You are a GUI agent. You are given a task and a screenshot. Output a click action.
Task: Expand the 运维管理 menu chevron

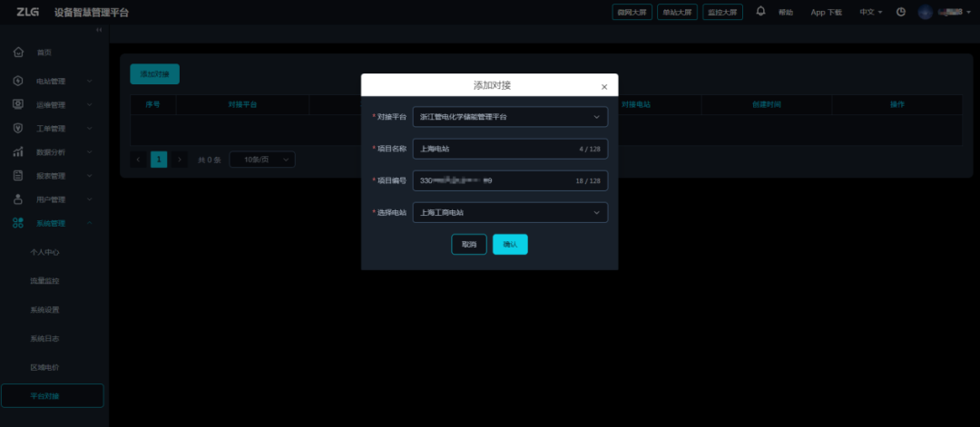[x=89, y=105]
